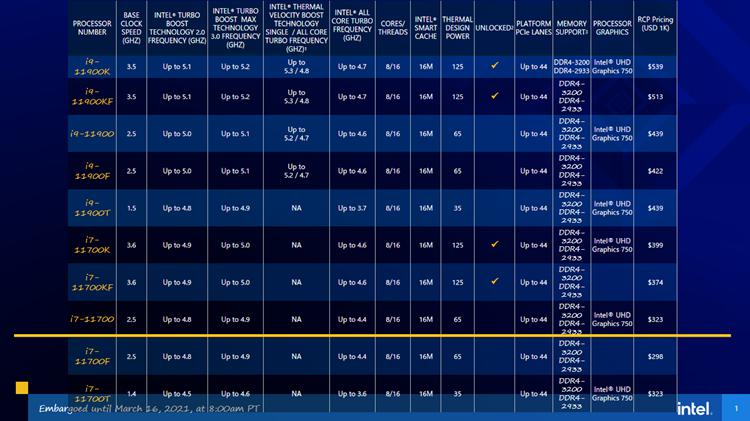This screenshot has width=750, height=421.
Task: Click 'Intel UHD Graphics 750' in the i7-11700K row
Action: pos(612,245)
